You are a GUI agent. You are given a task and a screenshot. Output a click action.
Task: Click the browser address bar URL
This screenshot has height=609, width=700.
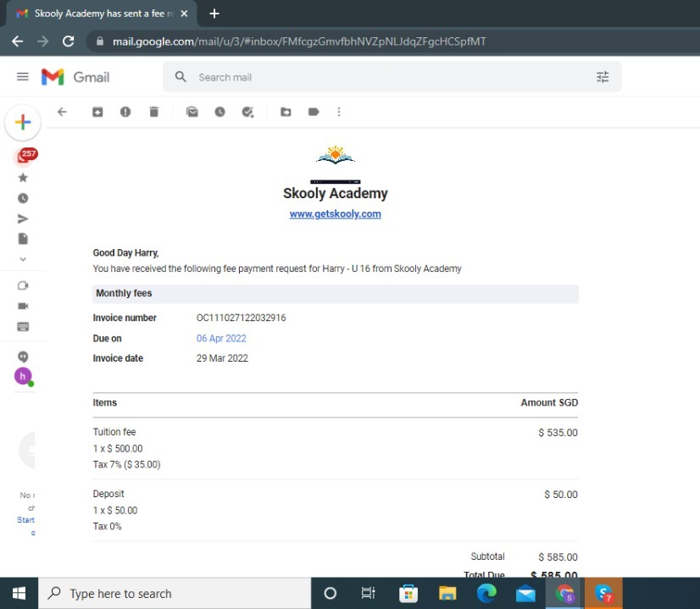pyautogui.click(x=299, y=42)
